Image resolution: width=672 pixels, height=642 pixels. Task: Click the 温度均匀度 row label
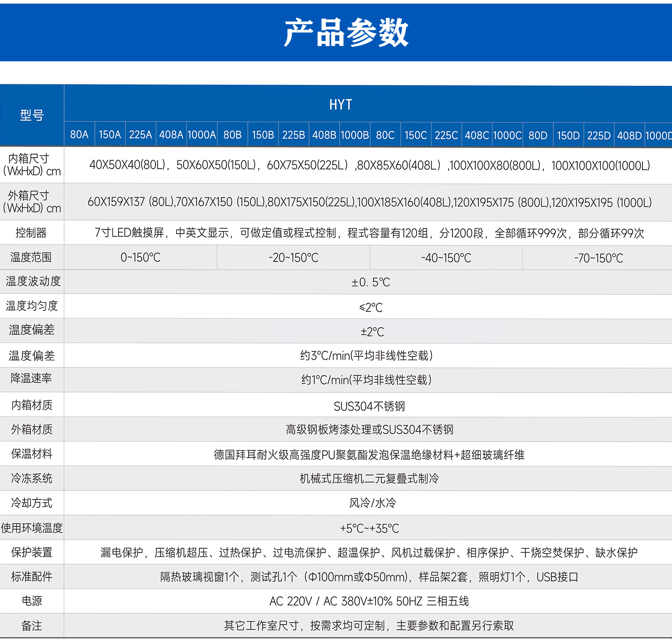click(x=32, y=306)
